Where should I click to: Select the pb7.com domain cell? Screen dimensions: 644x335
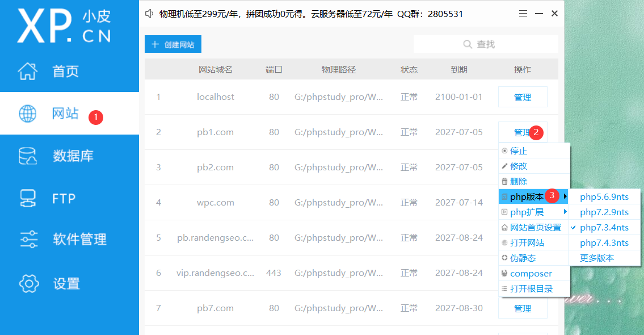215,308
